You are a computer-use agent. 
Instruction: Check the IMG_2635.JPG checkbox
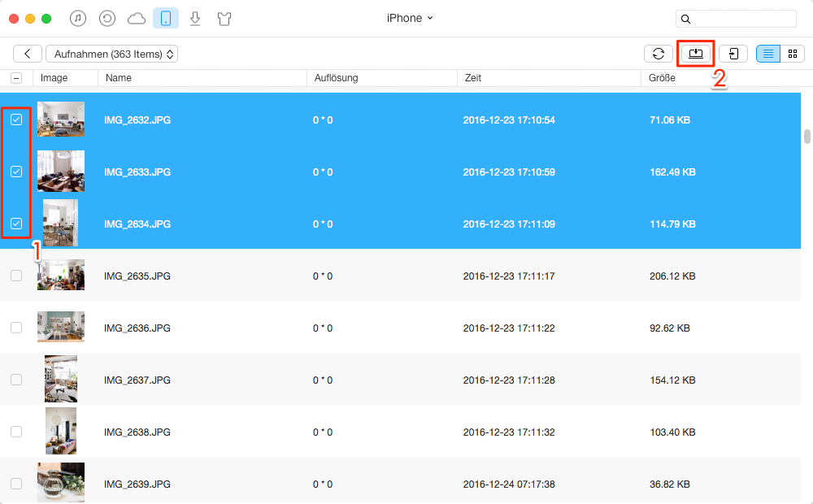pyautogui.click(x=16, y=276)
